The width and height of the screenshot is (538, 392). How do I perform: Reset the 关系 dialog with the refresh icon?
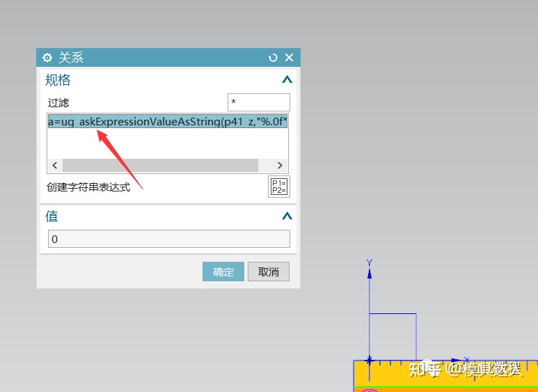tap(273, 57)
